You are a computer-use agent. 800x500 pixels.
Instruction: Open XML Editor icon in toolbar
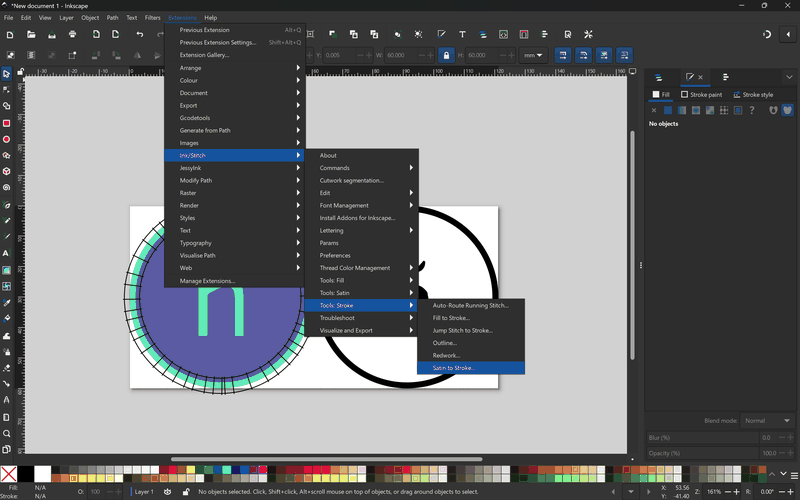504,34
